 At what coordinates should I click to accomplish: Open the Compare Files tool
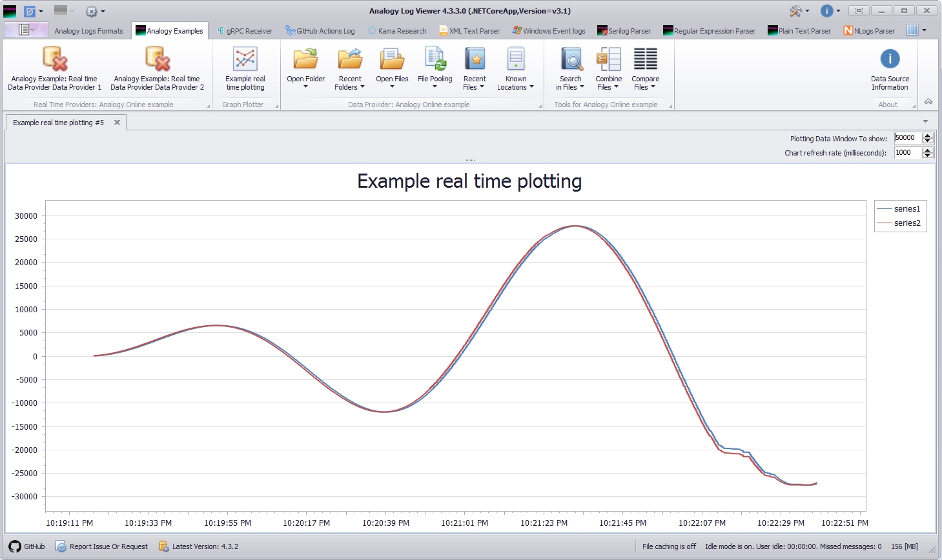(x=645, y=68)
